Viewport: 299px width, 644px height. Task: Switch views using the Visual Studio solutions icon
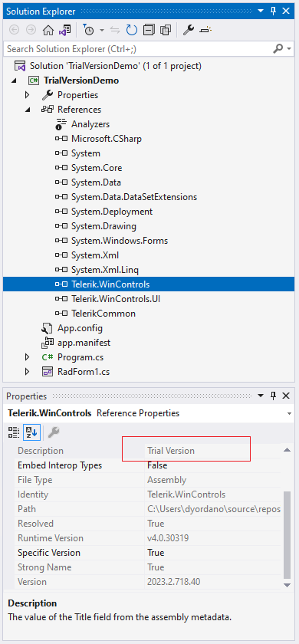coord(64,30)
